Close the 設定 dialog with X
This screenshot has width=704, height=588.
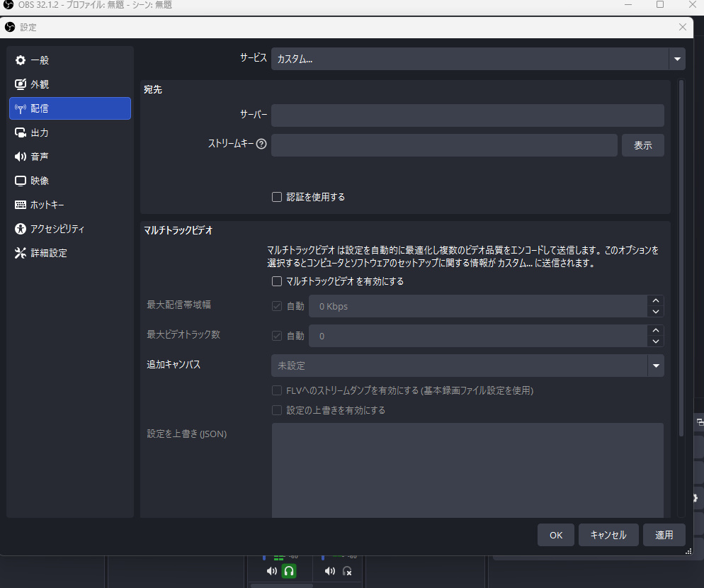(x=683, y=27)
